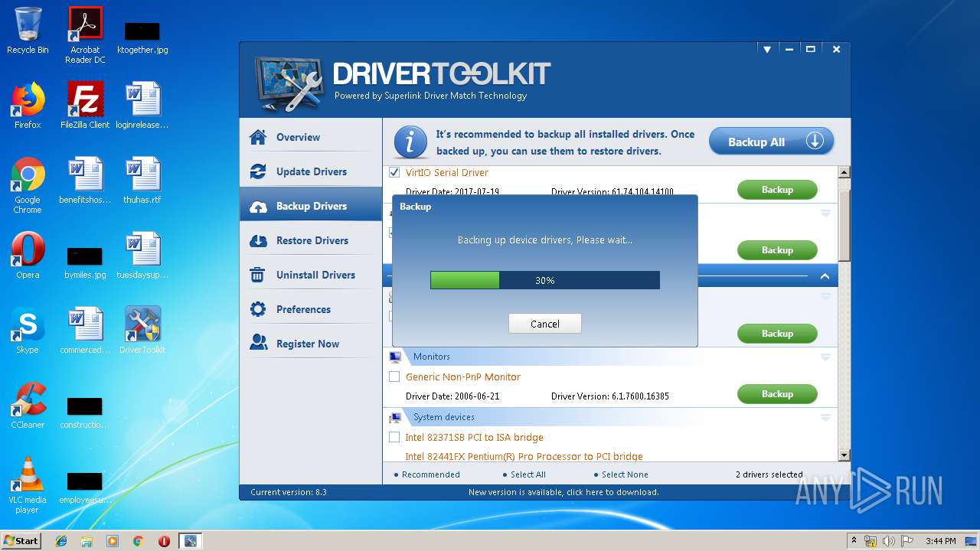Expand the Monitors category arrow
This screenshot has width=980, height=551.
[825, 357]
